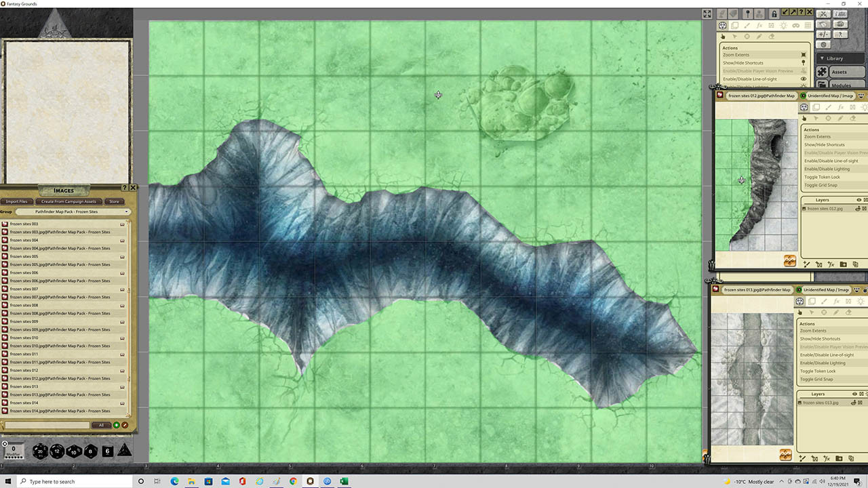Roll the d20 die in the dice tray
This screenshot has height=488, width=868.
(40, 451)
